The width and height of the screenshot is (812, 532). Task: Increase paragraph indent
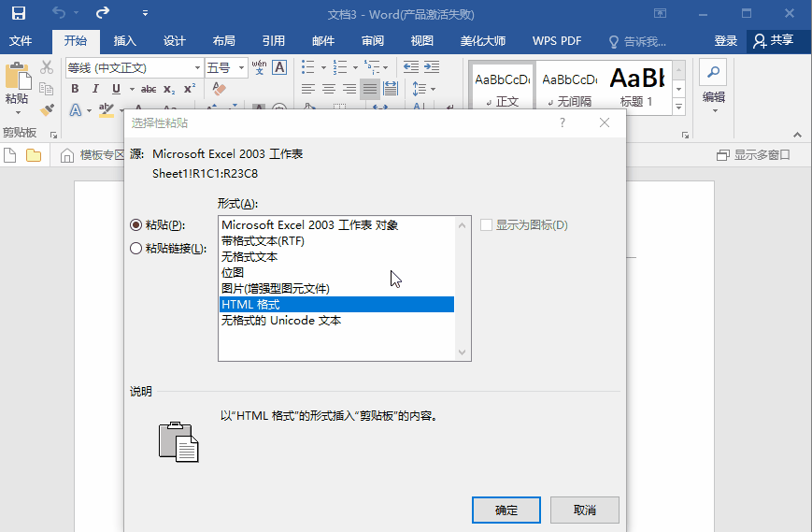click(432, 67)
